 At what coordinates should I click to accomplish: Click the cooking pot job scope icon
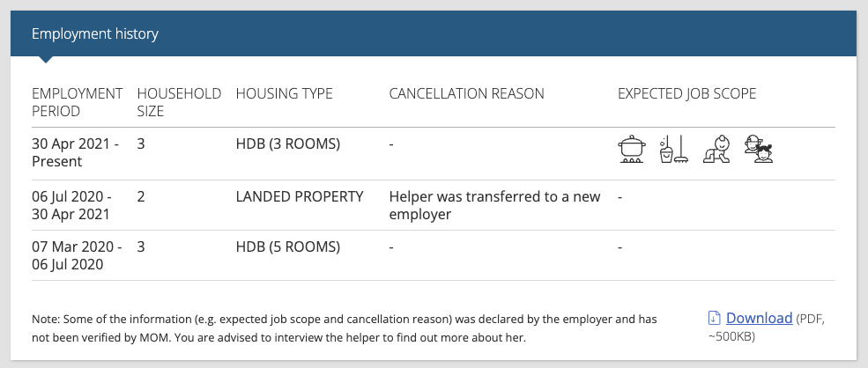tap(632, 150)
